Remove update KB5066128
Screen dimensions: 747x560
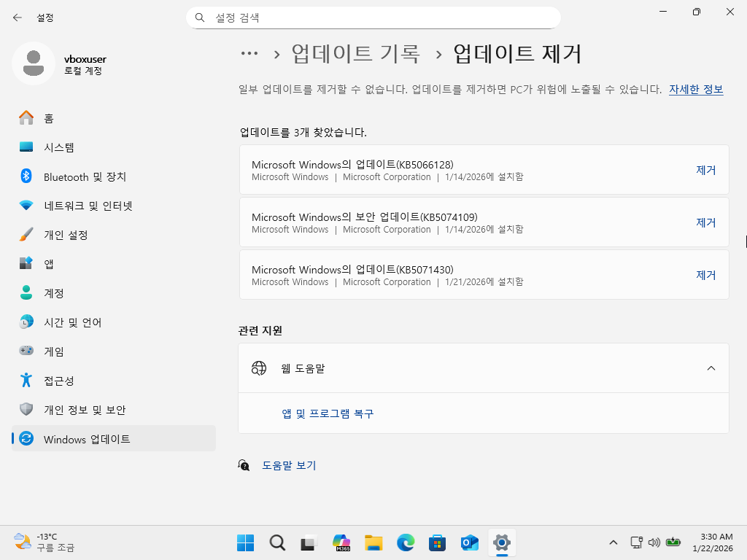(705, 170)
